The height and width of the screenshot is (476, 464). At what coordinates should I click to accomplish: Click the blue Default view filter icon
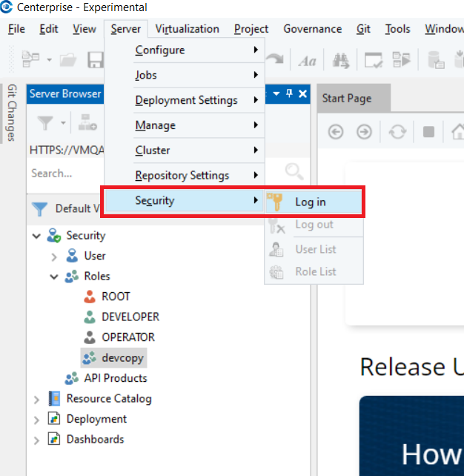coord(39,209)
